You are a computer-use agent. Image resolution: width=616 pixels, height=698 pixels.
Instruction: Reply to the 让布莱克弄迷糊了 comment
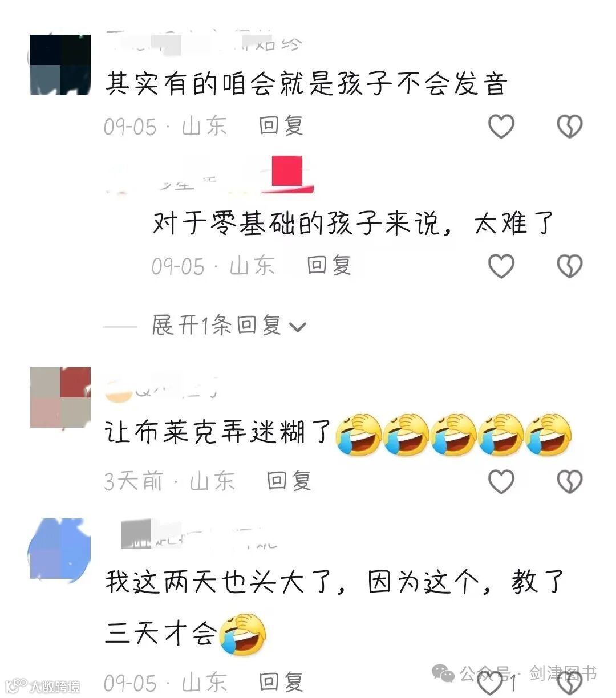pos(289,482)
